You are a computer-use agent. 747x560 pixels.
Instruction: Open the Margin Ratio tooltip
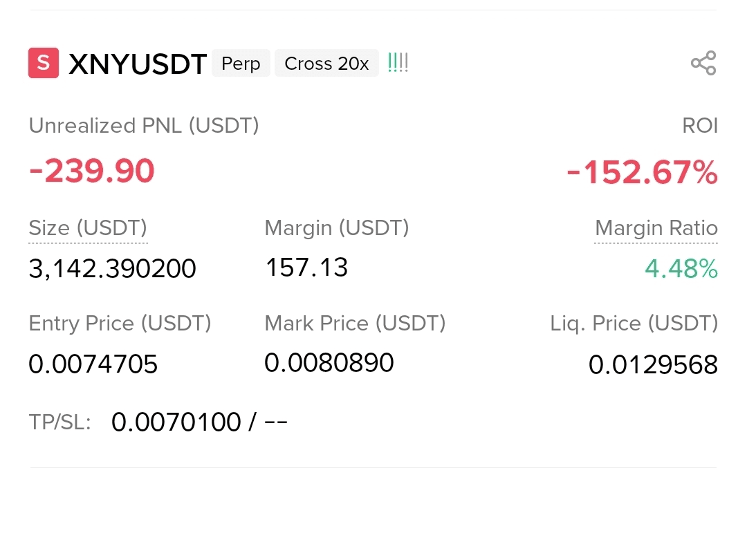coord(655,227)
